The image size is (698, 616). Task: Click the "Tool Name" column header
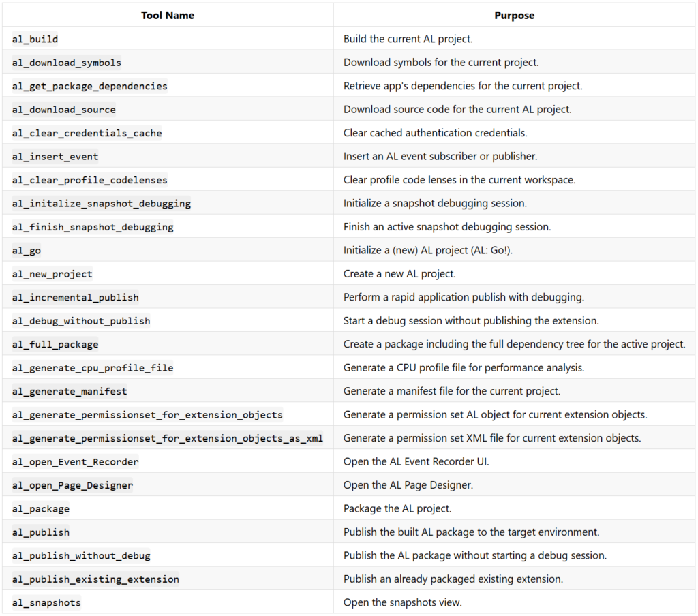[x=168, y=15]
